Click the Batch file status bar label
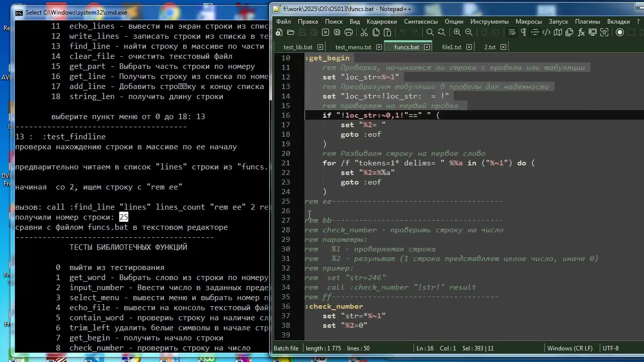This screenshot has height=362, width=644. [x=286, y=348]
